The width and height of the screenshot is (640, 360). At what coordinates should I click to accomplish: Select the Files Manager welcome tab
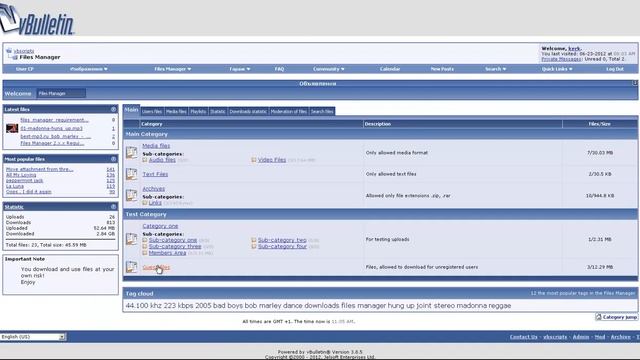coord(61,93)
